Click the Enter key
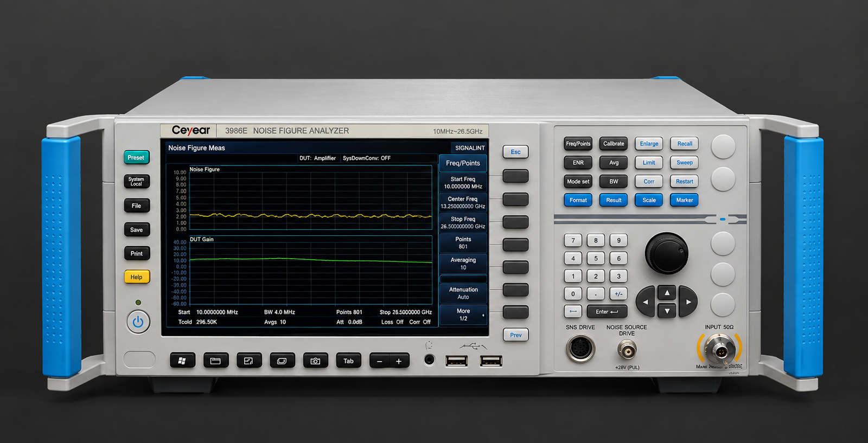 tap(607, 312)
